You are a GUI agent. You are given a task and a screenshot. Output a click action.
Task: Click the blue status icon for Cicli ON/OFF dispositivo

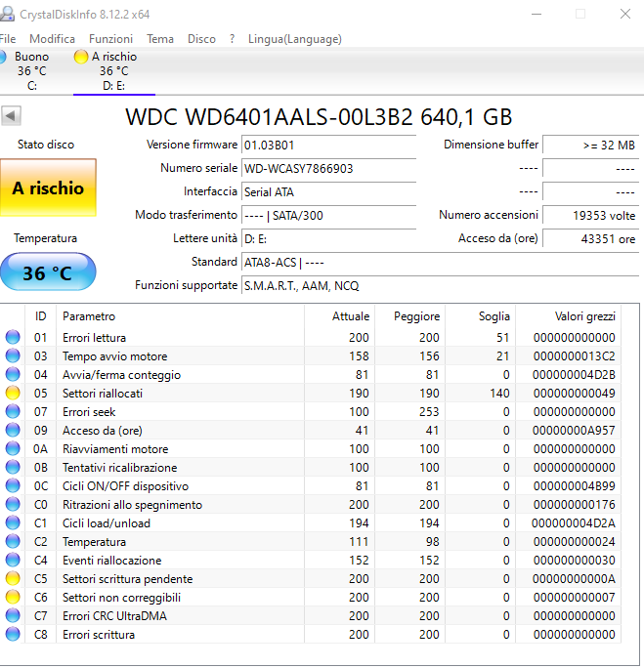pos(13,485)
